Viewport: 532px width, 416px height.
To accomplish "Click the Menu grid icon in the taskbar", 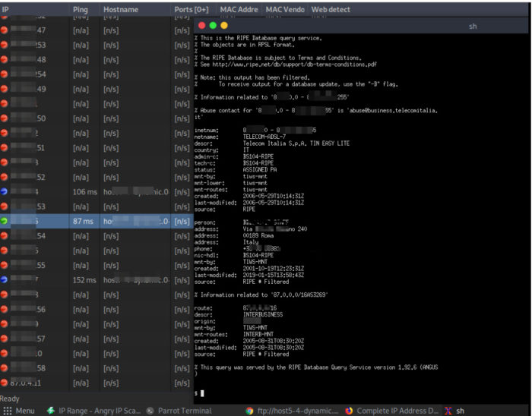I will coord(7,411).
